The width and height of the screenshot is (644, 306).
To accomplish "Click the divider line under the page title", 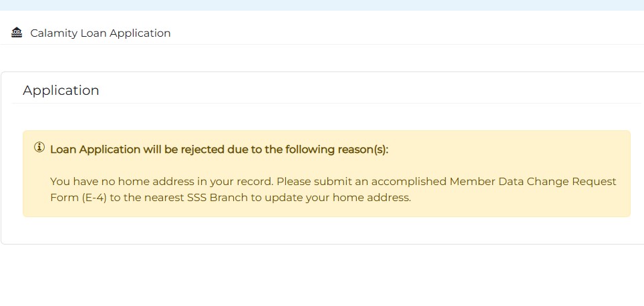I will pos(322,45).
